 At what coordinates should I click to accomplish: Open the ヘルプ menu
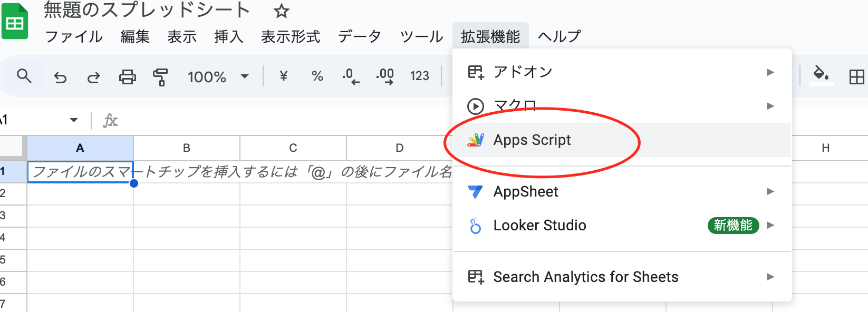pos(559,36)
